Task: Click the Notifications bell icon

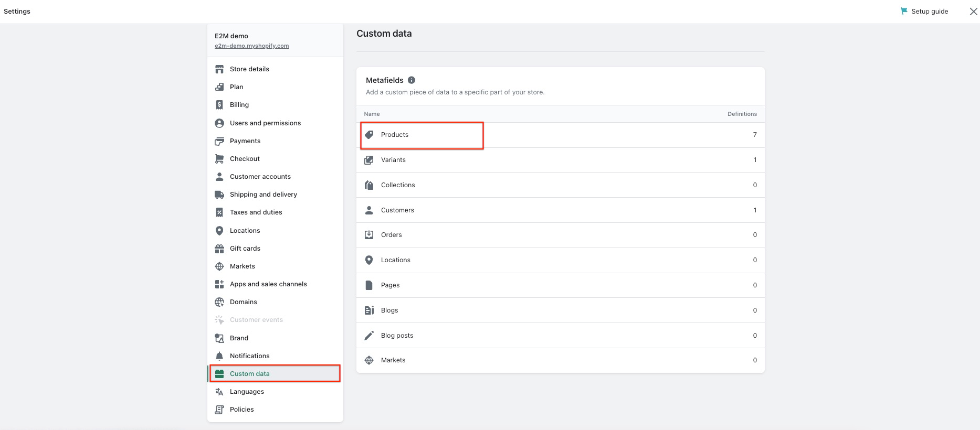Action: (x=219, y=356)
